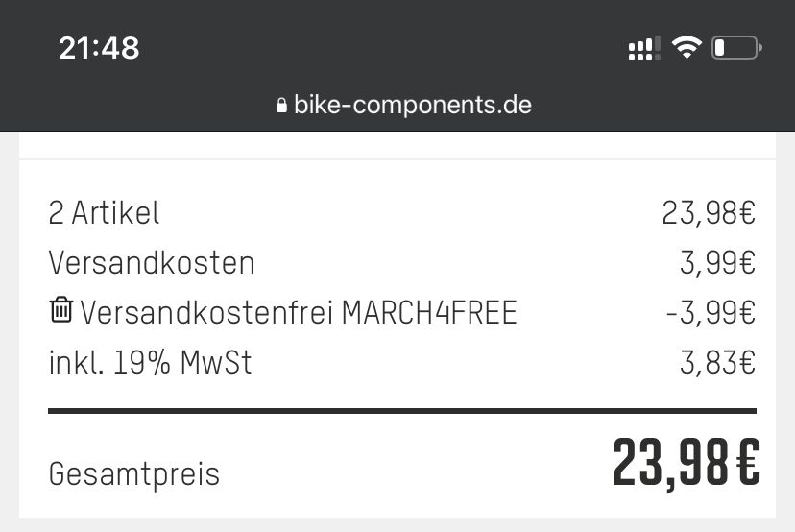Click the Versandkostenfrei MARCH4FREE voucher label
Viewport: 795px width, 532px height.
(299, 312)
